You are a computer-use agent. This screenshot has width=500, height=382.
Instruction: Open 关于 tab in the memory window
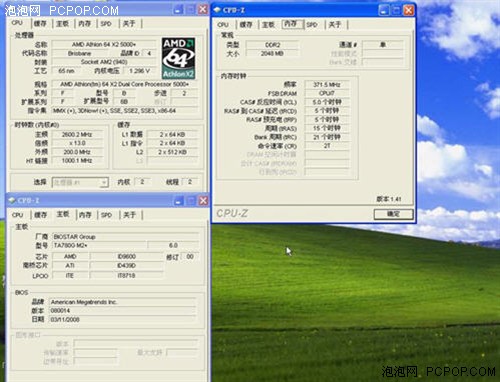335,25
